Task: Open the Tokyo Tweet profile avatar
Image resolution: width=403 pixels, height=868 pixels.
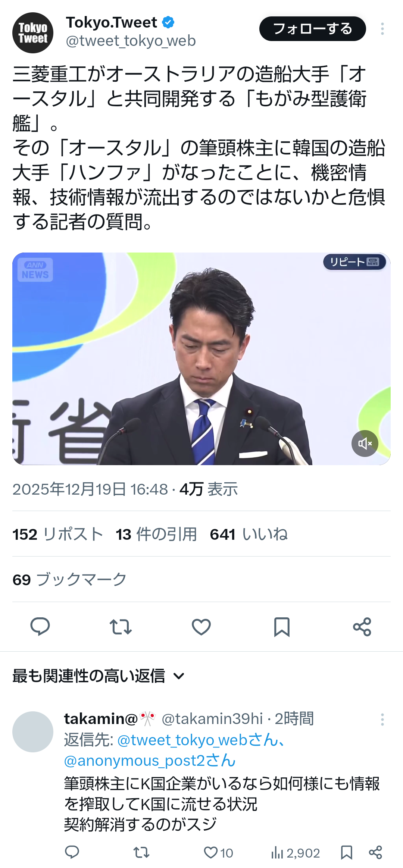Action: tap(33, 33)
